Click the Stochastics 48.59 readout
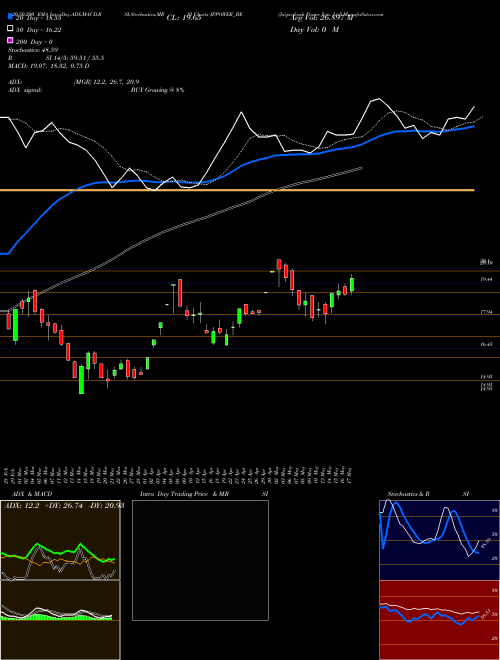This screenshot has height=660, width=500. click(x=32, y=50)
